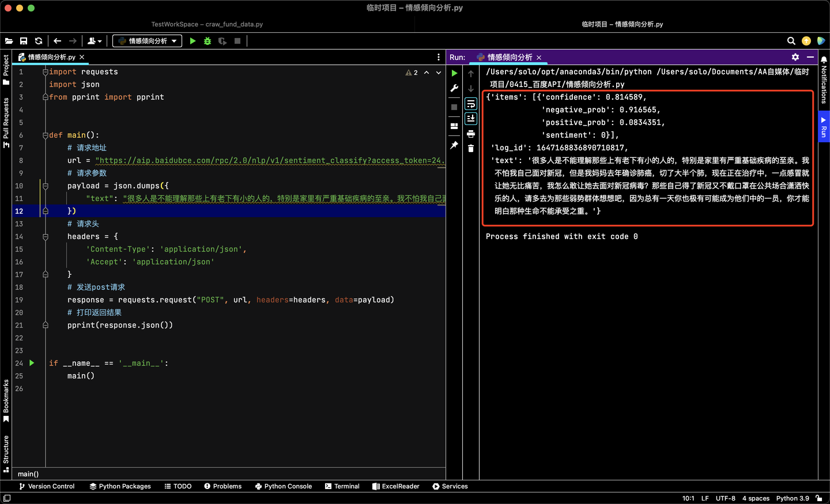
Task: Clear console output with the trash icon
Action: click(471, 149)
